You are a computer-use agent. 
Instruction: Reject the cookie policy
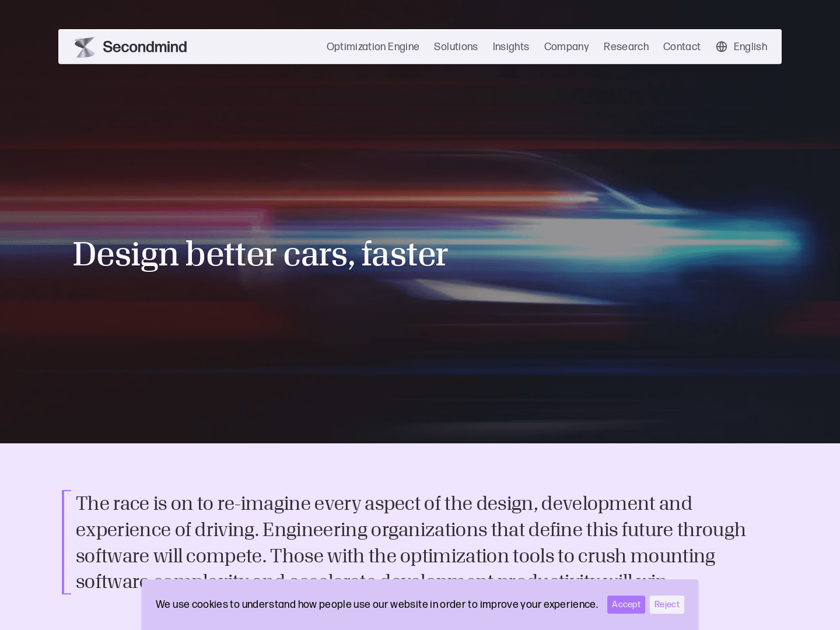click(x=667, y=604)
